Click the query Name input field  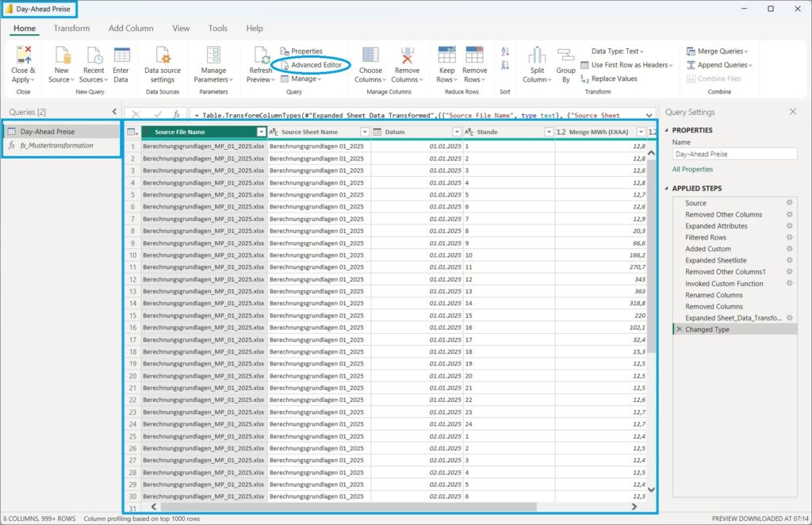pos(734,154)
